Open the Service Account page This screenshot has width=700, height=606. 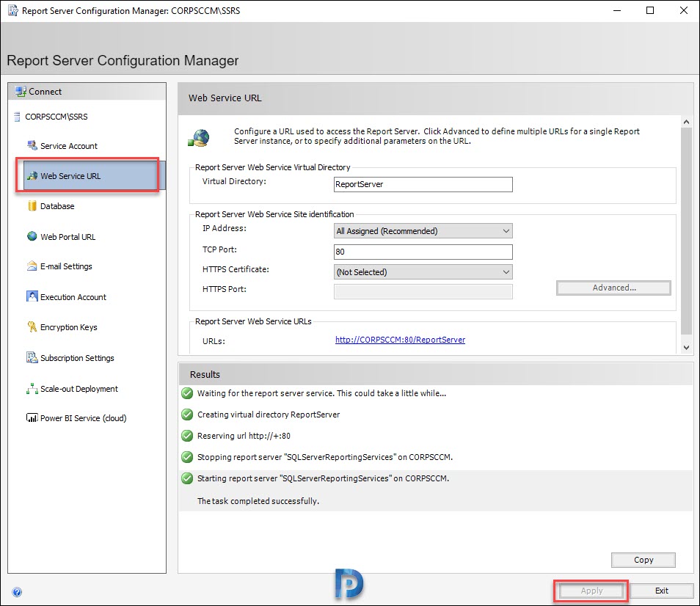point(69,146)
